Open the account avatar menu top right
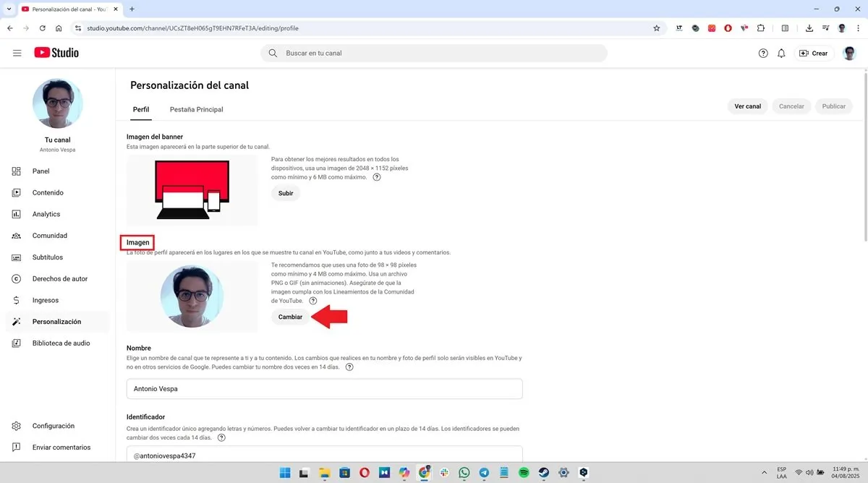The height and width of the screenshot is (483, 868). click(849, 54)
